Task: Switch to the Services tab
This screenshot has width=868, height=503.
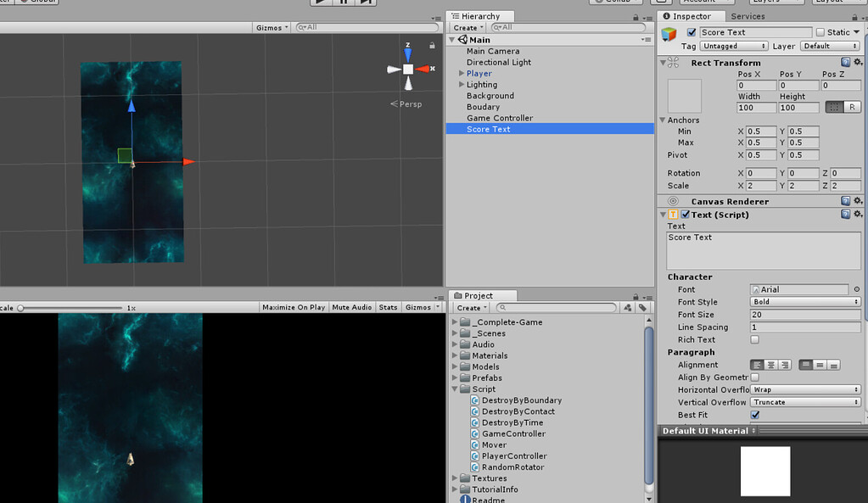Action: tap(748, 15)
